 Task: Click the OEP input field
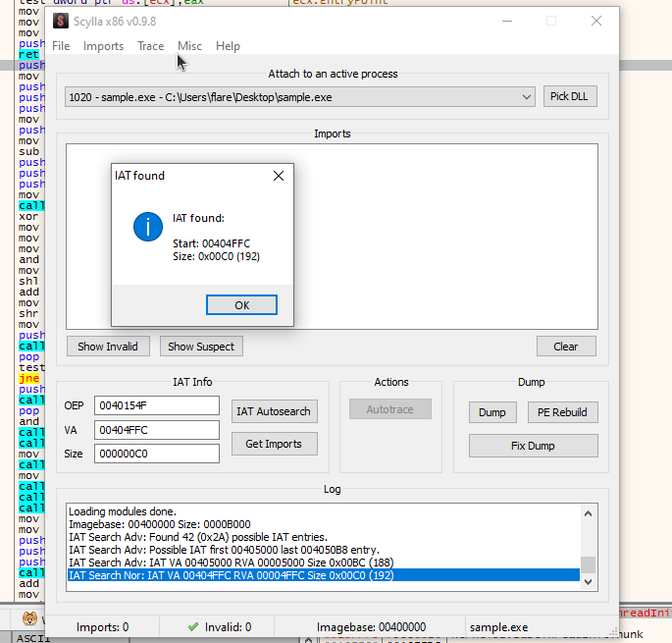point(157,405)
